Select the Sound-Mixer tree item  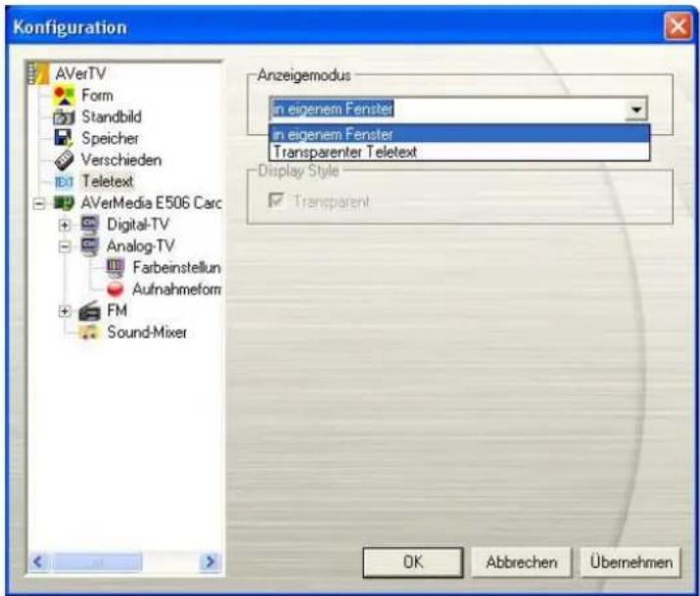pos(147,333)
